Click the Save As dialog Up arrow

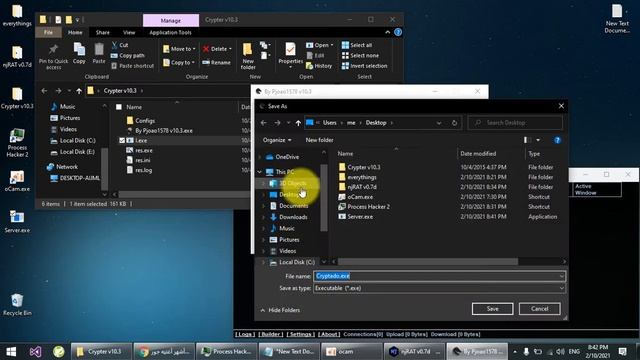coord(298,123)
